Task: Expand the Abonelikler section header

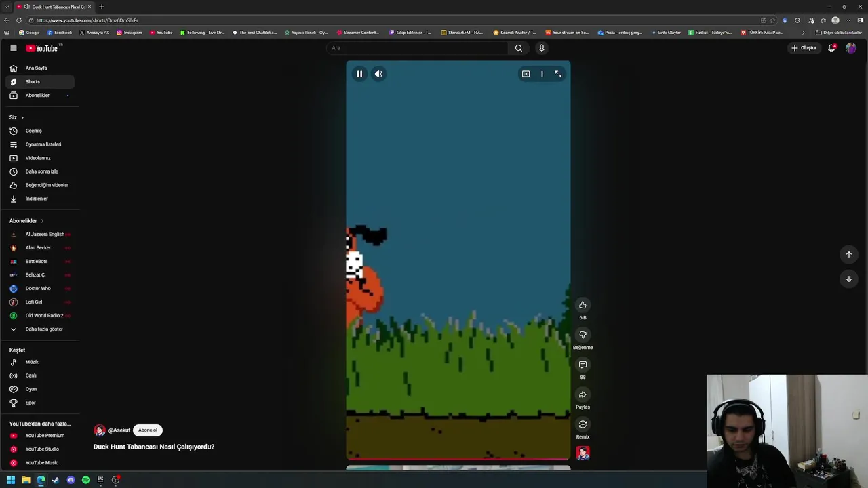Action: [26, 221]
